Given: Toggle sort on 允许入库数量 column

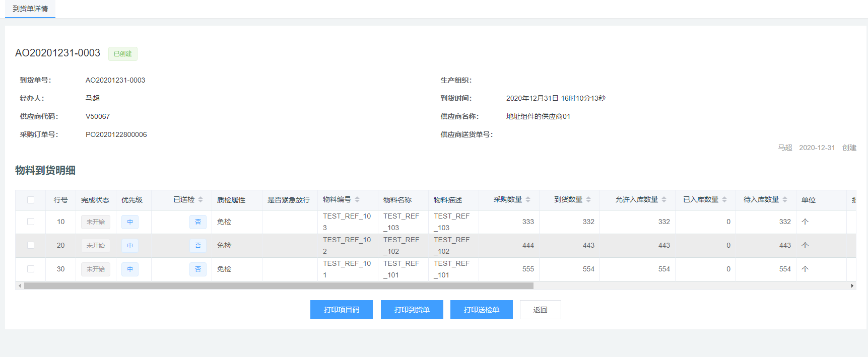Looking at the screenshot, I should [x=664, y=200].
